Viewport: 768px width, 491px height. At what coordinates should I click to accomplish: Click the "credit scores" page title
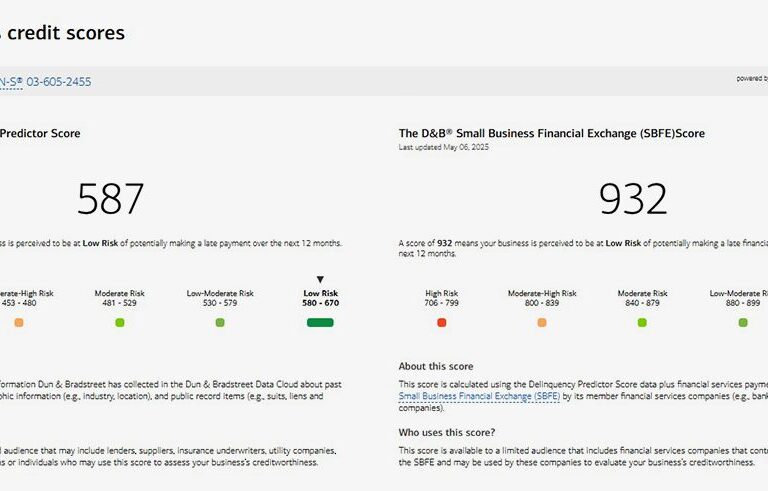pyautogui.click(x=63, y=33)
